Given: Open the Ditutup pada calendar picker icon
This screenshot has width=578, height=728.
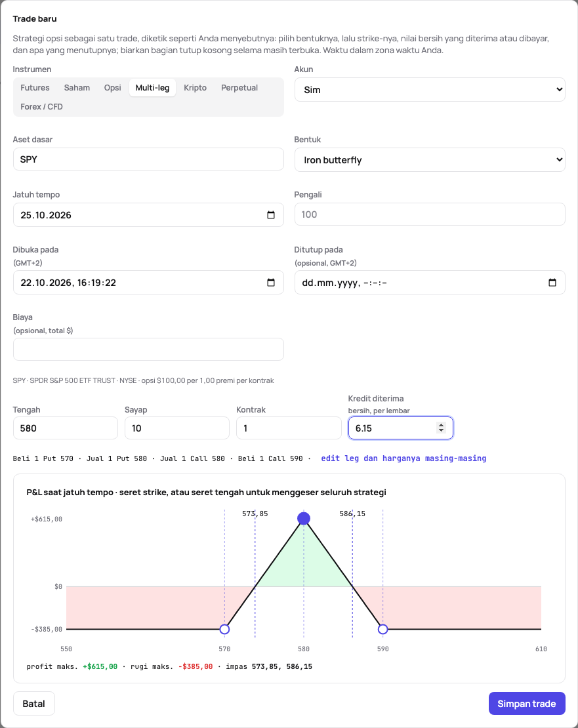Looking at the screenshot, I should click(x=552, y=283).
